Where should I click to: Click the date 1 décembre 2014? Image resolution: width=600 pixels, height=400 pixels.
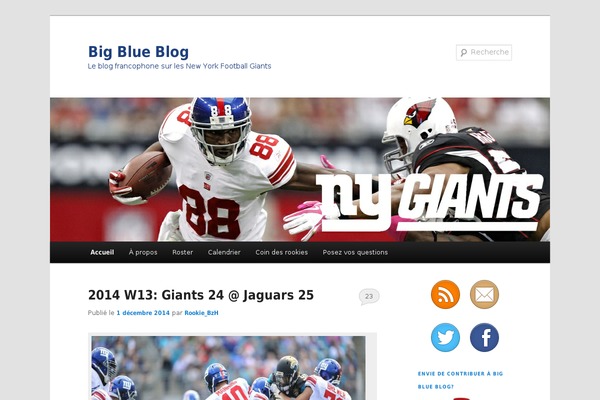[143, 313]
